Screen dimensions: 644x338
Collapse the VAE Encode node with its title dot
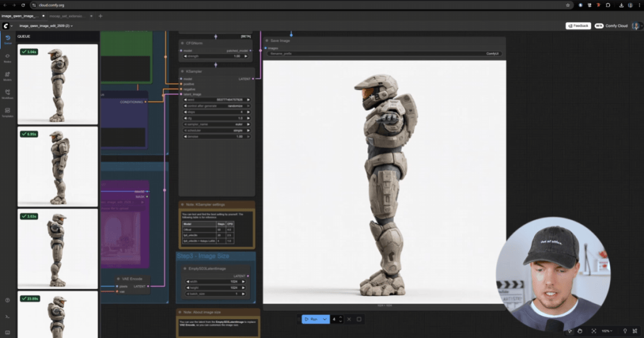(x=118, y=279)
